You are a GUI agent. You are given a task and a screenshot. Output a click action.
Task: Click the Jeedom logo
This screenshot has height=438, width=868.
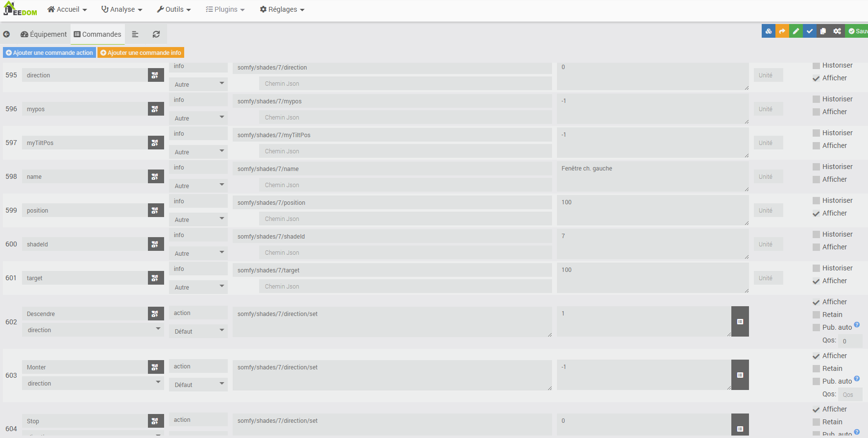pyautogui.click(x=20, y=9)
